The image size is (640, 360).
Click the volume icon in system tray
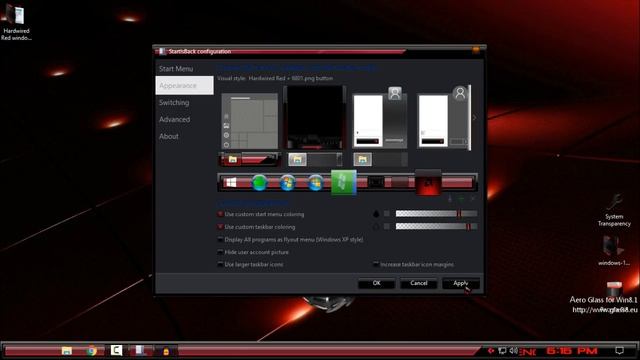[513, 351]
